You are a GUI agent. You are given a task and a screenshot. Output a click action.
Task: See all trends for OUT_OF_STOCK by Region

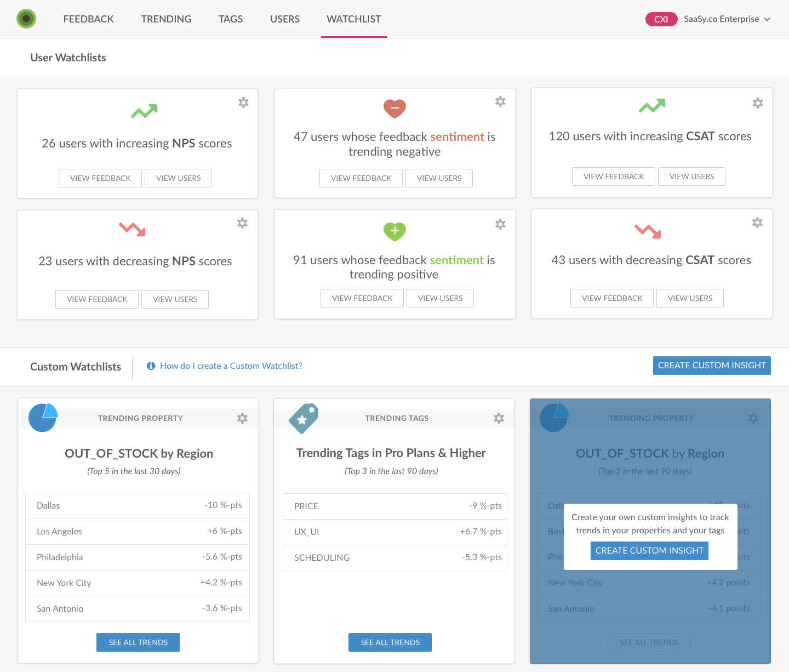coord(138,642)
